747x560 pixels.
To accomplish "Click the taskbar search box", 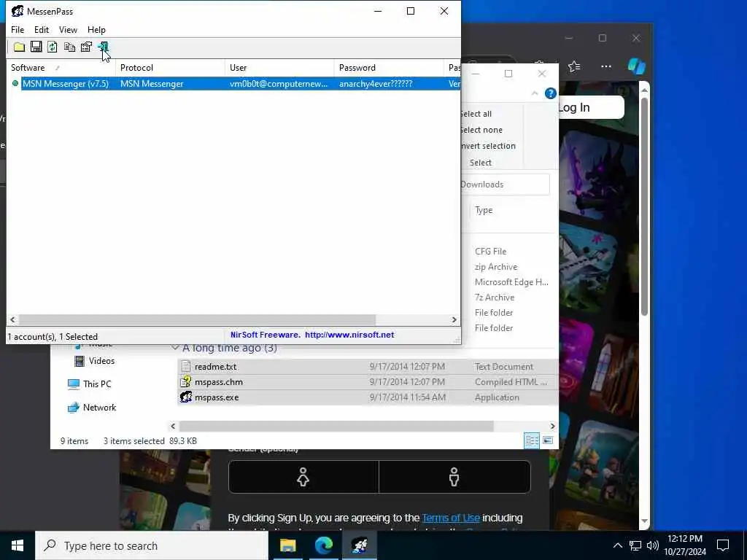I will pyautogui.click(x=152, y=545).
